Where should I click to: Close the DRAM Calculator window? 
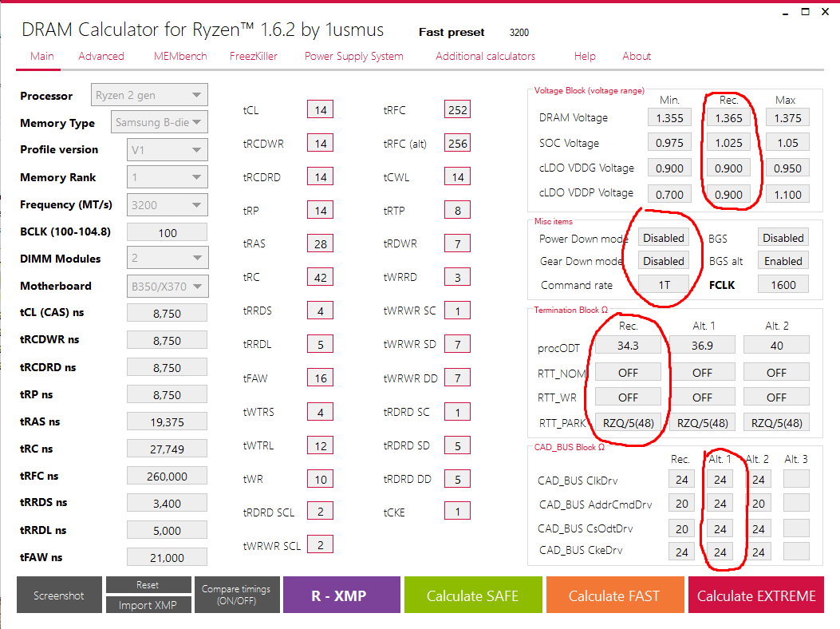point(826,12)
